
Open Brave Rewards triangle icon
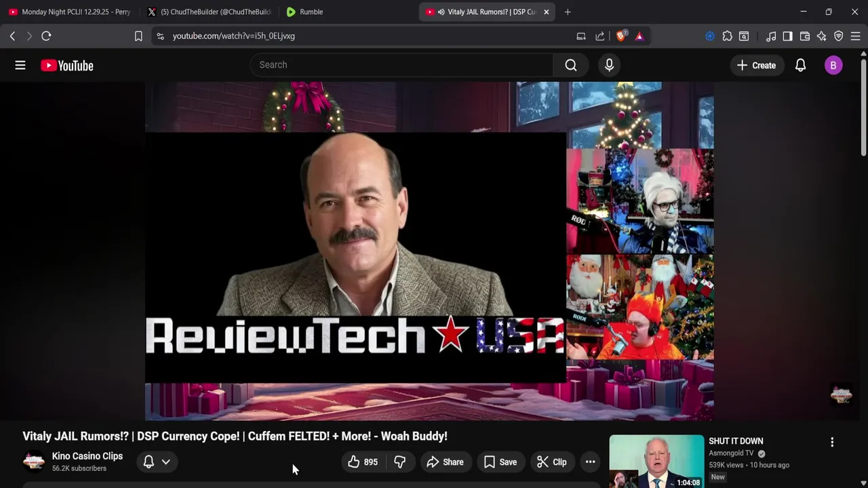click(x=639, y=36)
